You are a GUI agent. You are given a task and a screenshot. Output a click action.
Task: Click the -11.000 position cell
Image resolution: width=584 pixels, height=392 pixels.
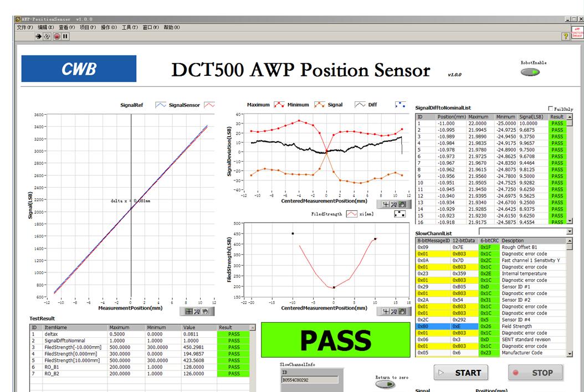tap(446, 123)
